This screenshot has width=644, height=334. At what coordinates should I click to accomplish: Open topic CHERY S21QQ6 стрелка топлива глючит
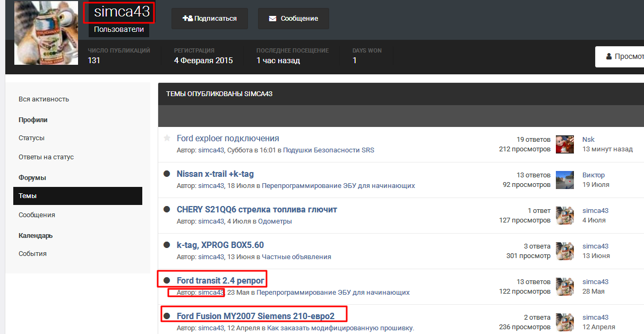(257, 210)
